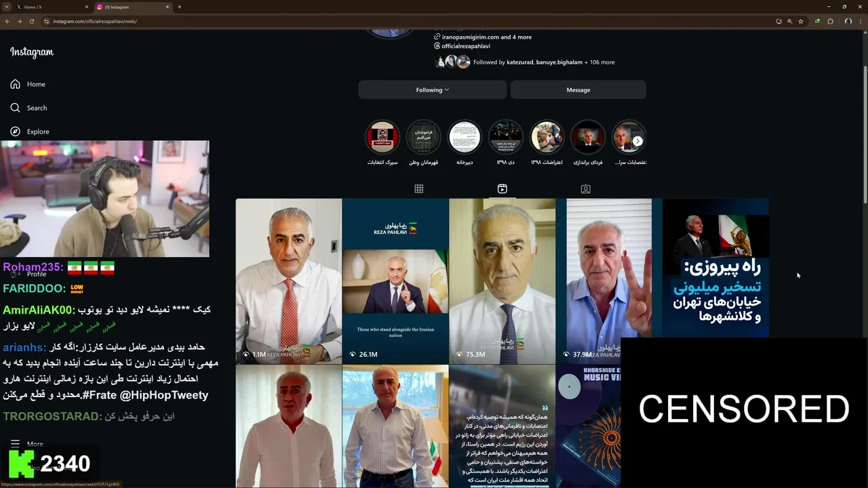Viewport: 868px width, 488px height.
Task: Switch to the Posts grid tab
Action: tap(419, 189)
